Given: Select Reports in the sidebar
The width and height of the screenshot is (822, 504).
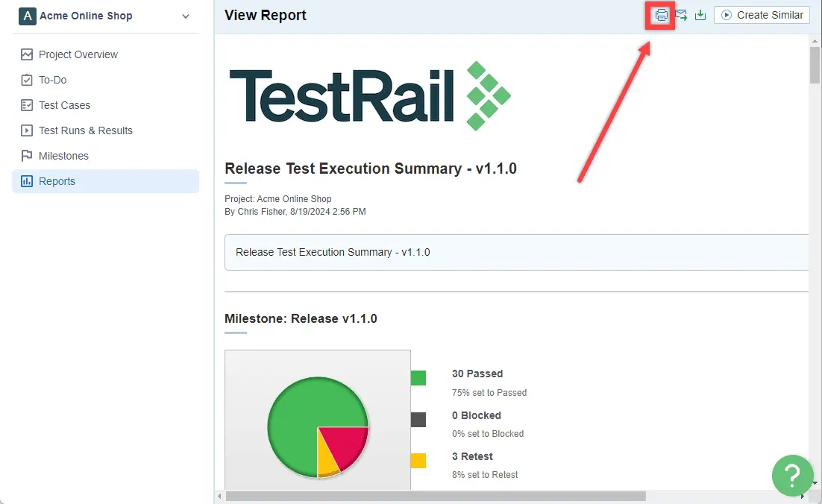Looking at the screenshot, I should (105, 181).
